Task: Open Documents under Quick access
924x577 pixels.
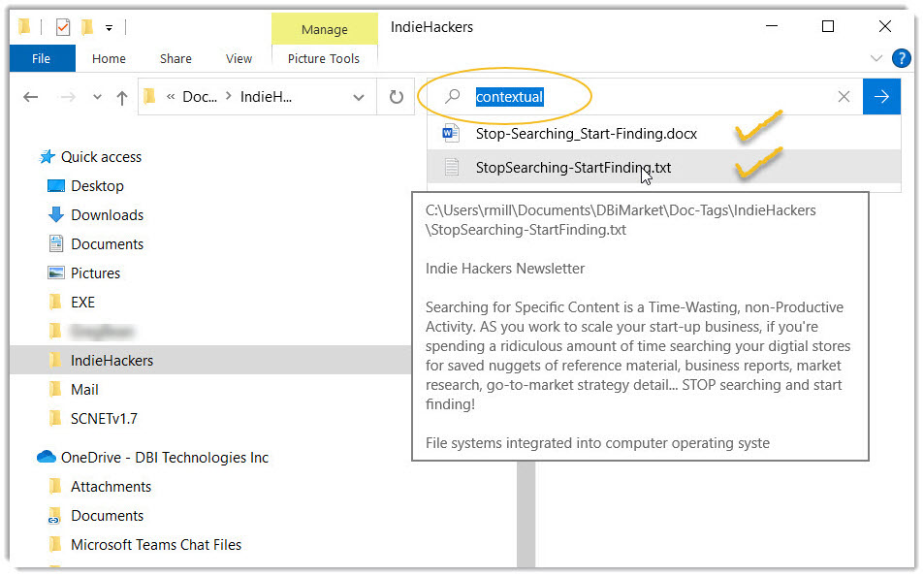Action: pos(108,244)
